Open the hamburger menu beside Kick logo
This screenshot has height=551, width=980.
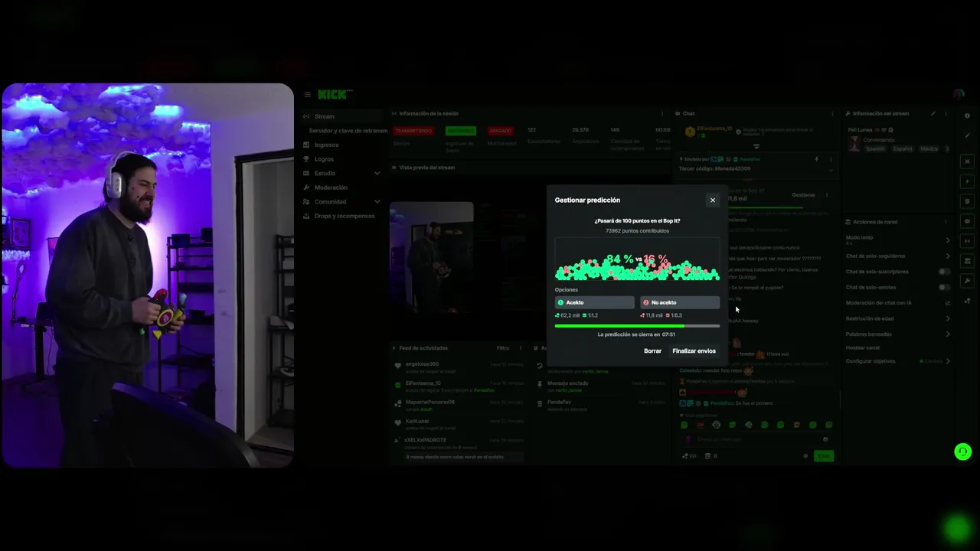307,95
